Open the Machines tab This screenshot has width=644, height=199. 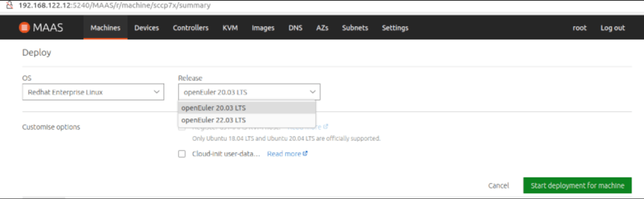[105, 28]
